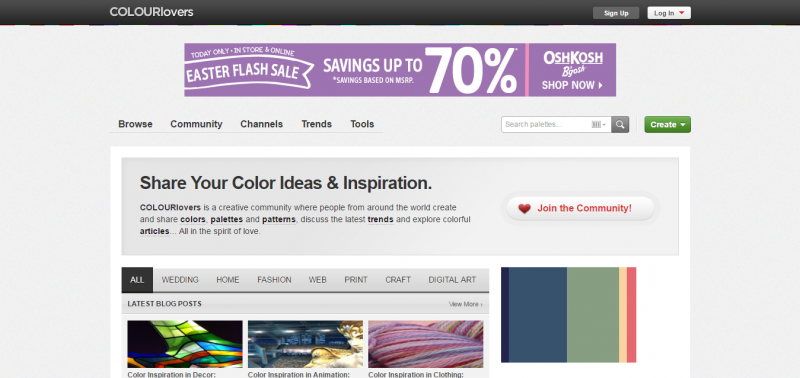
Task: Click the Join the Community button
Action: coord(580,208)
